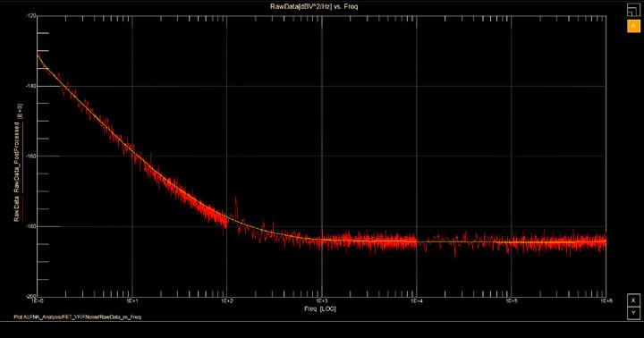
Task: Toggle the orange A autoscale button
Action: tap(633, 26)
